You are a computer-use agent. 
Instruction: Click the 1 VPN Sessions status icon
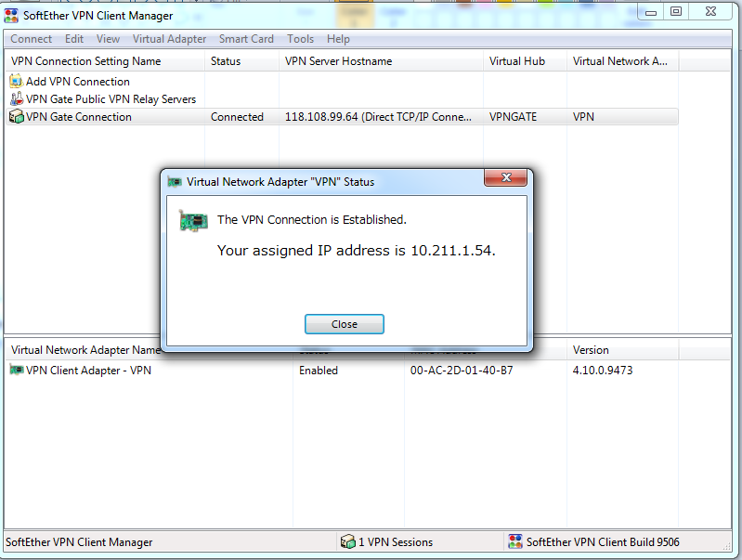(348, 541)
